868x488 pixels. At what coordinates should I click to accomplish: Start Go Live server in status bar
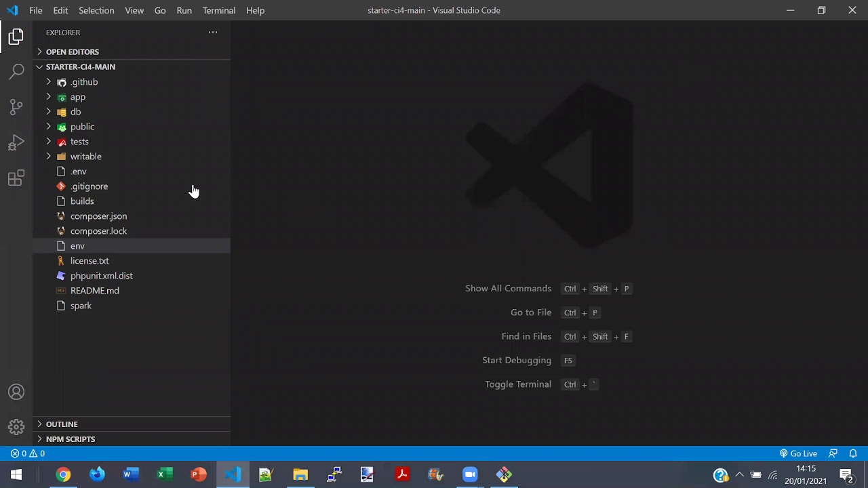[798, 453]
